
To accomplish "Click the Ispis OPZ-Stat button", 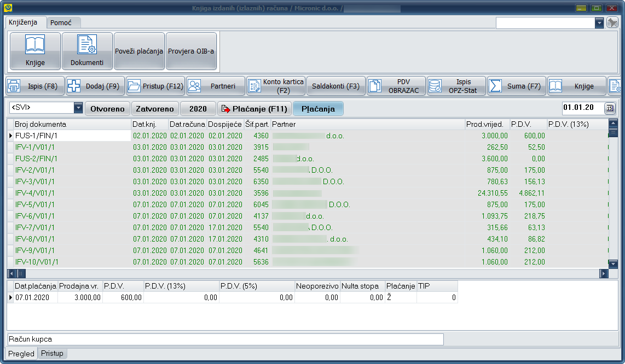I will (x=456, y=86).
